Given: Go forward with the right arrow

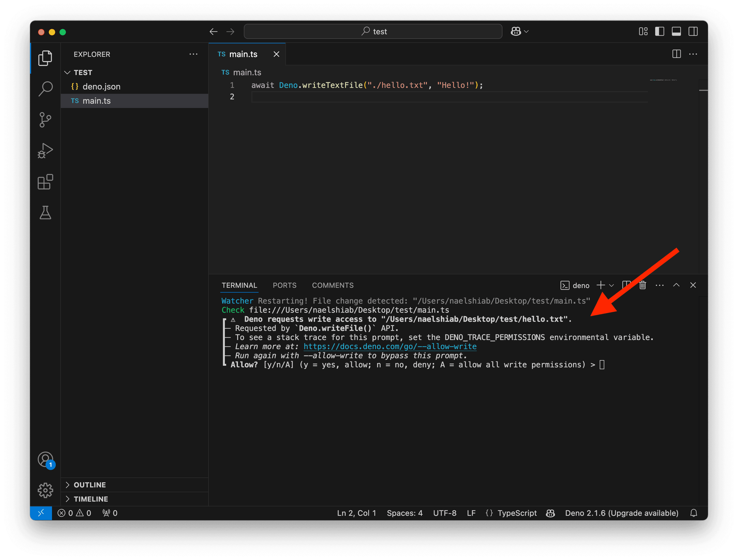Looking at the screenshot, I should (x=230, y=32).
